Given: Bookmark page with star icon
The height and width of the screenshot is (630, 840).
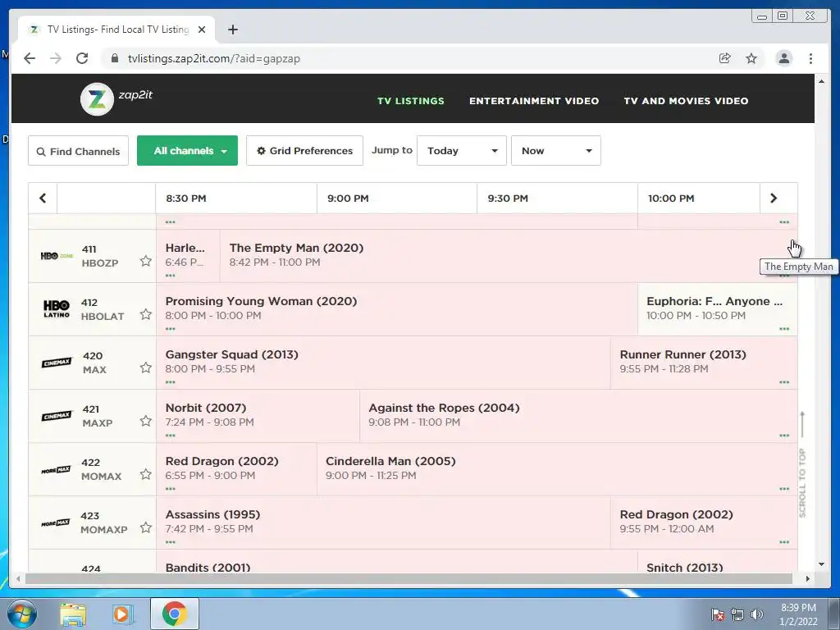Looking at the screenshot, I should (751, 58).
